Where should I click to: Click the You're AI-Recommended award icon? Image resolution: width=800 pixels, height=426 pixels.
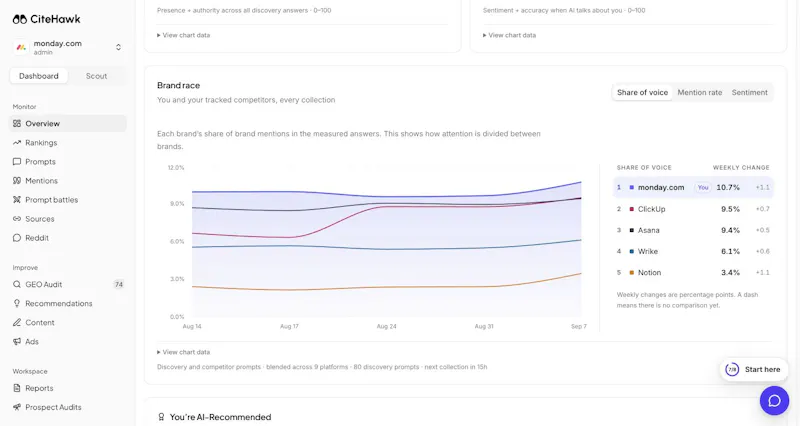click(161, 417)
